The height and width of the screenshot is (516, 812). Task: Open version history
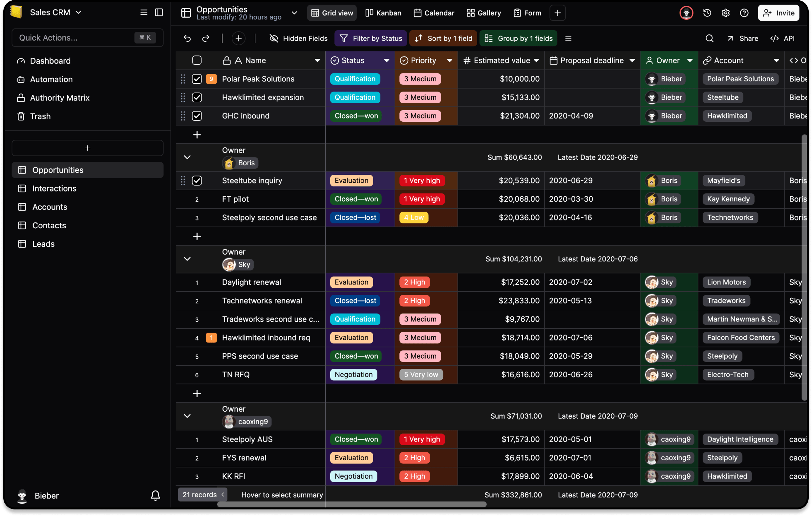pyautogui.click(x=706, y=12)
